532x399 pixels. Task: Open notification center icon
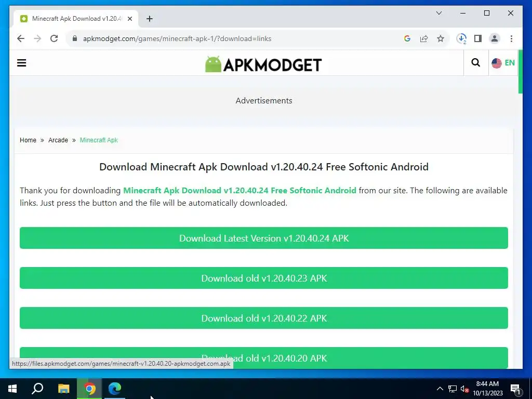click(515, 389)
